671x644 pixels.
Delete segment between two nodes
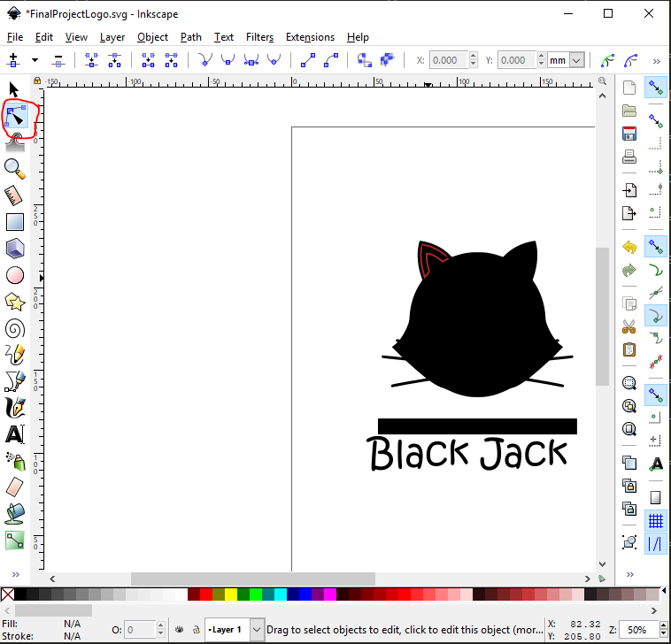tap(171, 60)
